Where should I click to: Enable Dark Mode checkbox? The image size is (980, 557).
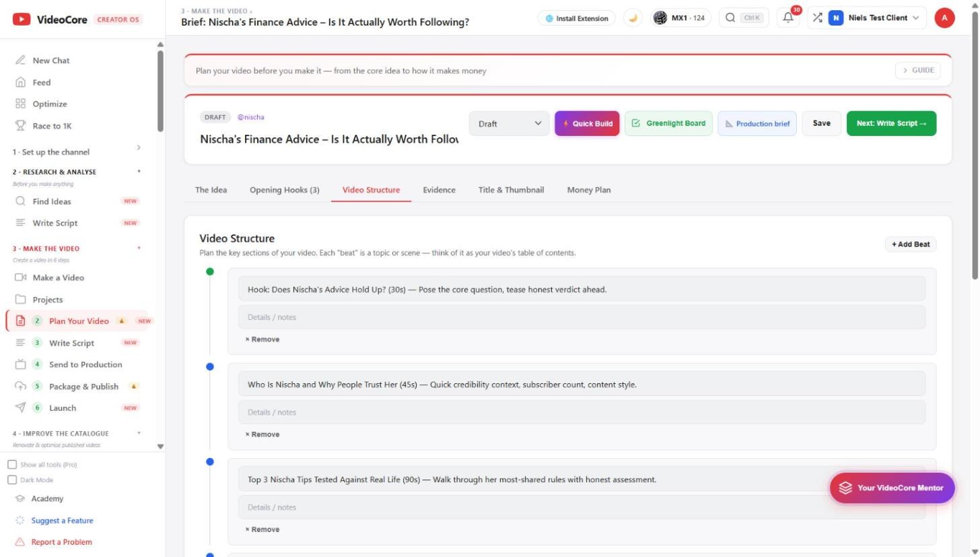(x=12, y=480)
